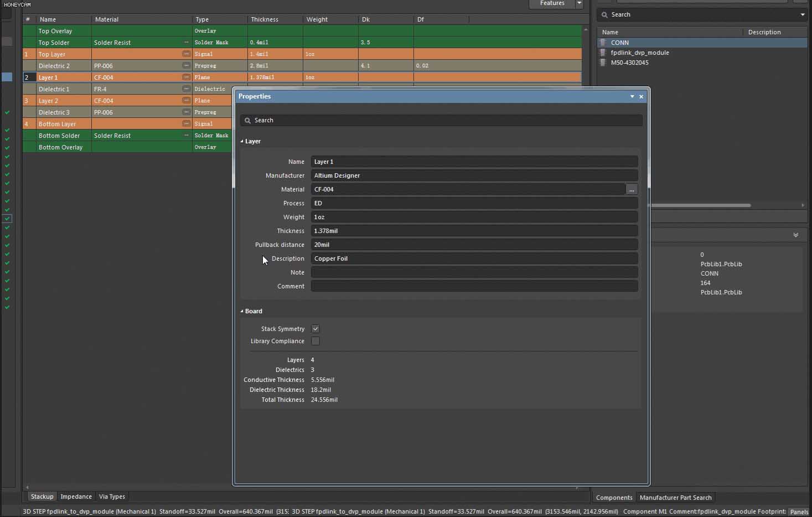Select fpdlink_dvp_module footprint icon

[603, 53]
